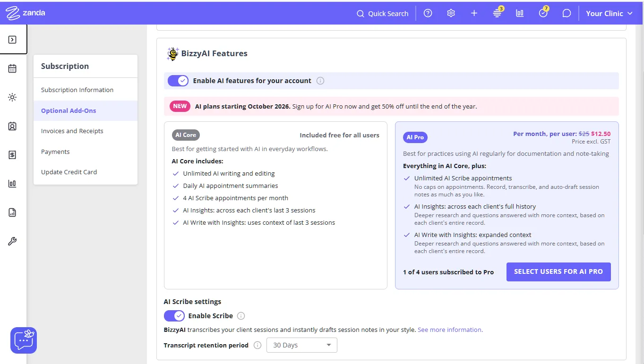Open the BizzyAI chat bubble widget
The image size is (644, 364).
(24, 340)
